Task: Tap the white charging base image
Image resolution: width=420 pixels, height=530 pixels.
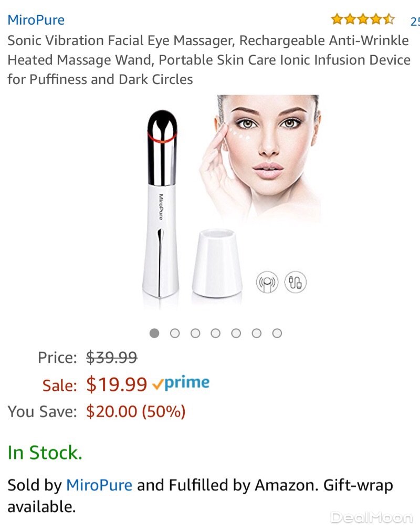Action: (x=217, y=263)
